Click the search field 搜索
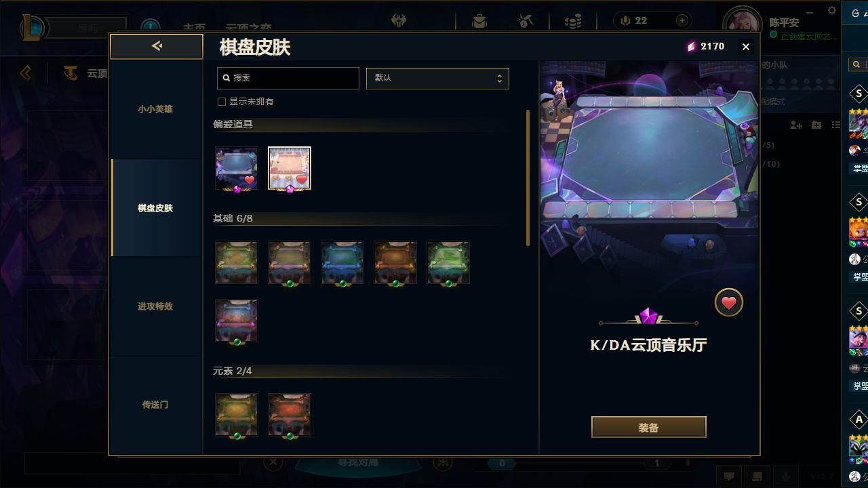This screenshot has height=488, width=868. pos(288,78)
